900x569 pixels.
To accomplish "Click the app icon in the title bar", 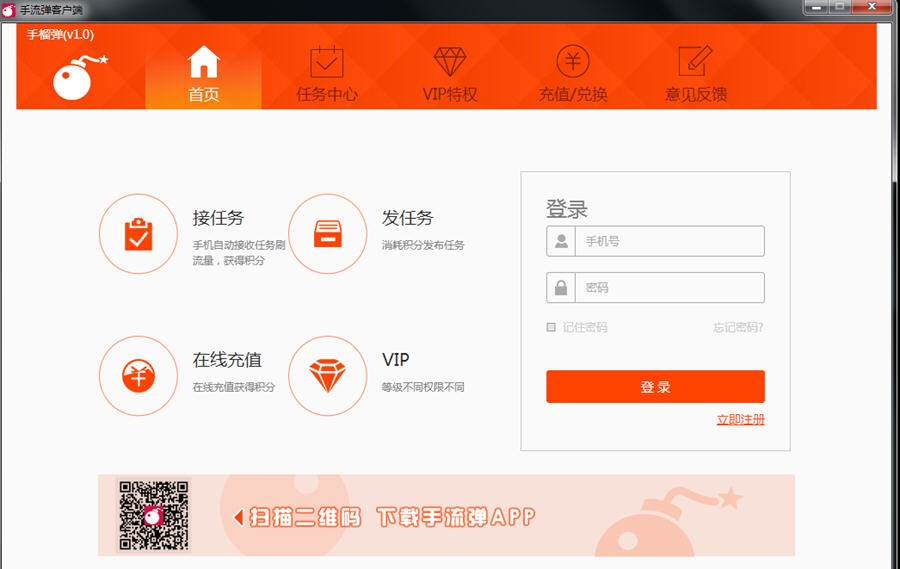I will (8, 10).
